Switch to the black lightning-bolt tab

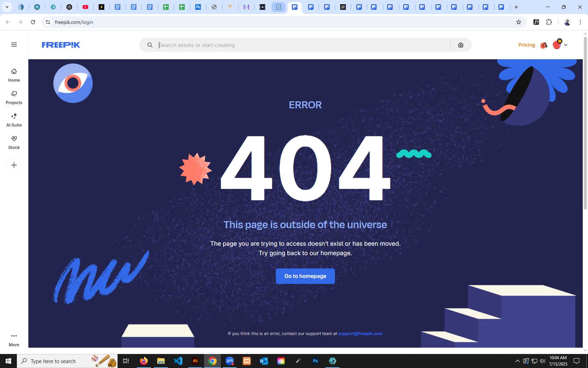click(x=101, y=7)
